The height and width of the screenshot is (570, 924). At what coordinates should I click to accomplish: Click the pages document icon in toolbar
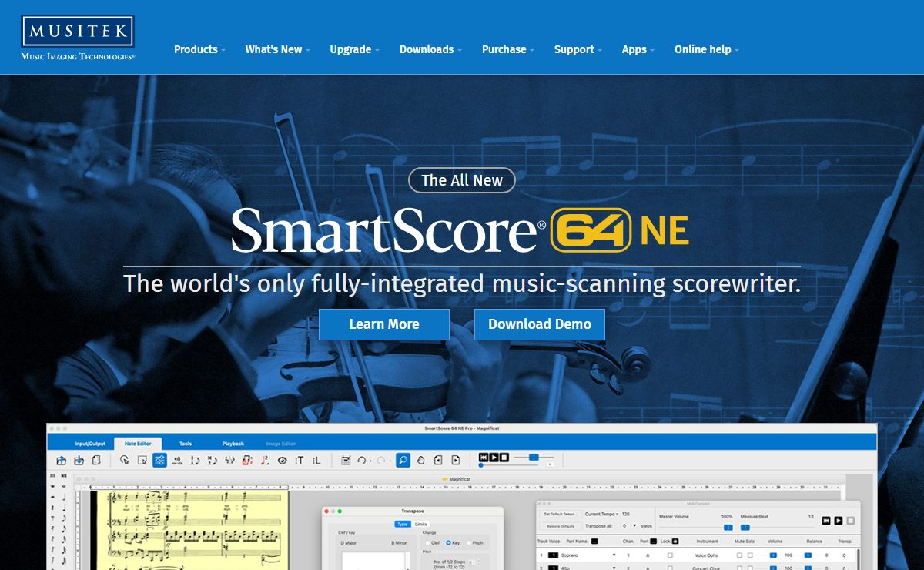coord(96,461)
